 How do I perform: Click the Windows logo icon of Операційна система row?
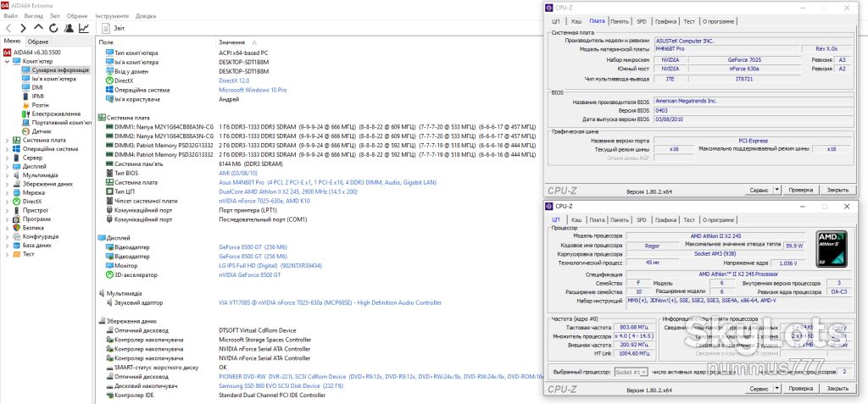click(x=109, y=90)
